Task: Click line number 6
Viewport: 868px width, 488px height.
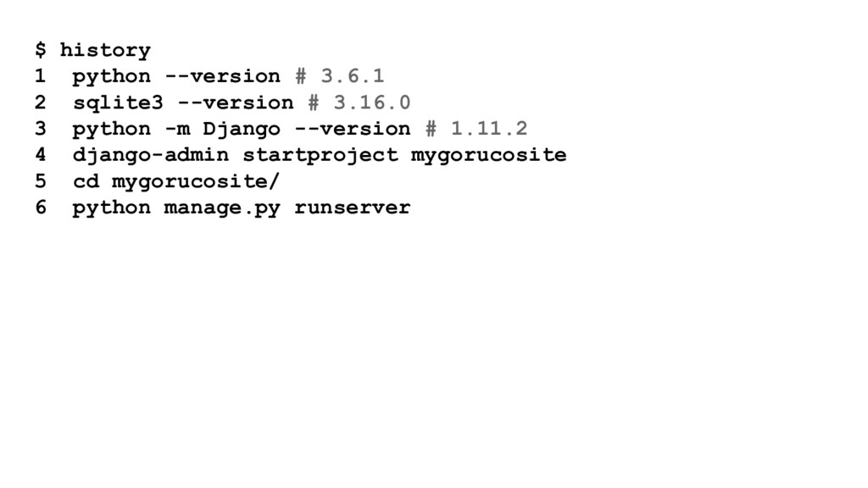Action: click(x=41, y=208)
